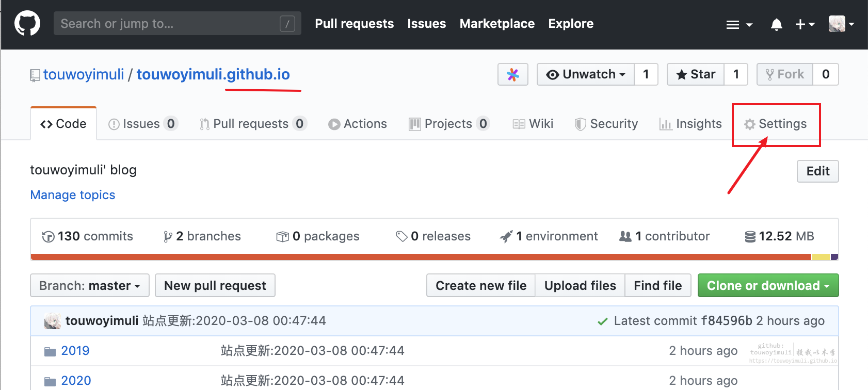This screenshot has height=390, width=868.
Task: Switch to the Code tab
Action: point(63,124)
